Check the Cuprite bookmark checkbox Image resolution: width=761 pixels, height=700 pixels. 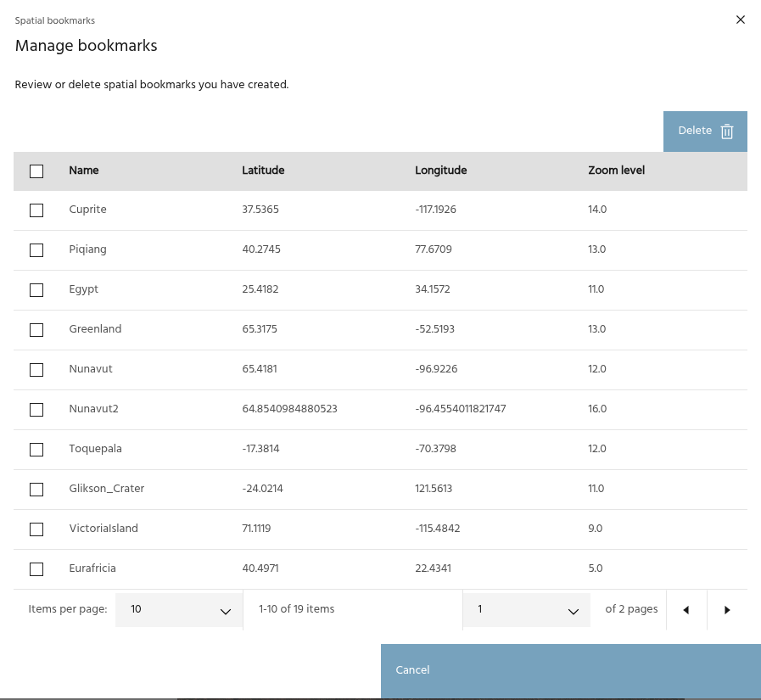coord(36,210)
